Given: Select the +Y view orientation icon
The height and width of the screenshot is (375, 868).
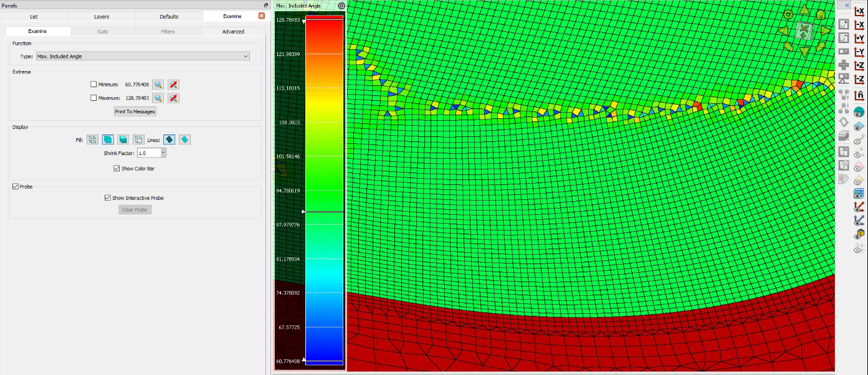Looking at the screenshot, I should [x=859, y=39].
